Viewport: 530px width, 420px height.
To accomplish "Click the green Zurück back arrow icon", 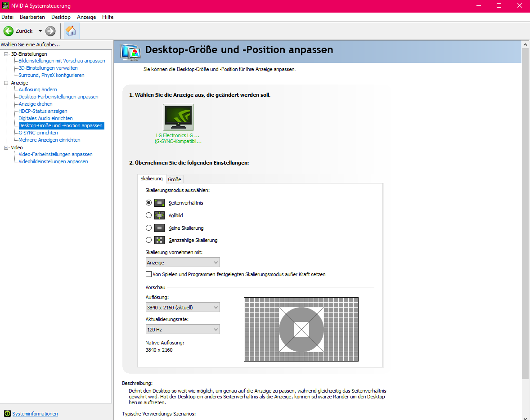I will (9, 31).
